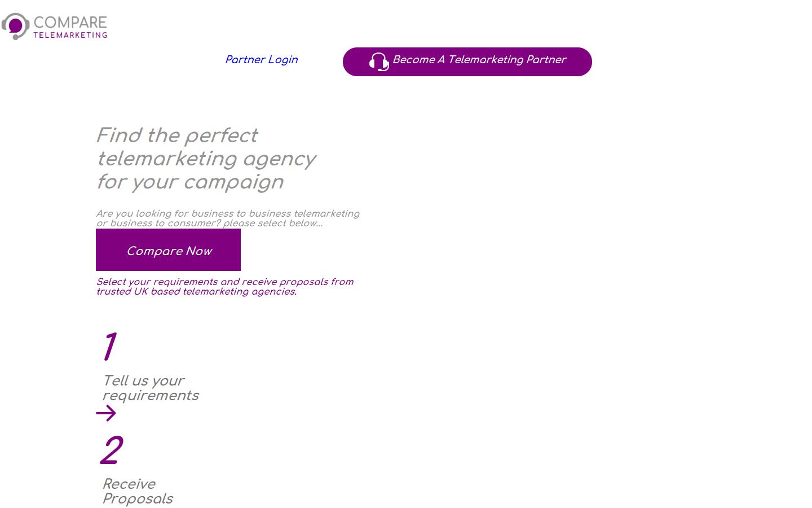Click the Tell us your requirements label

[x=151, y=388]
